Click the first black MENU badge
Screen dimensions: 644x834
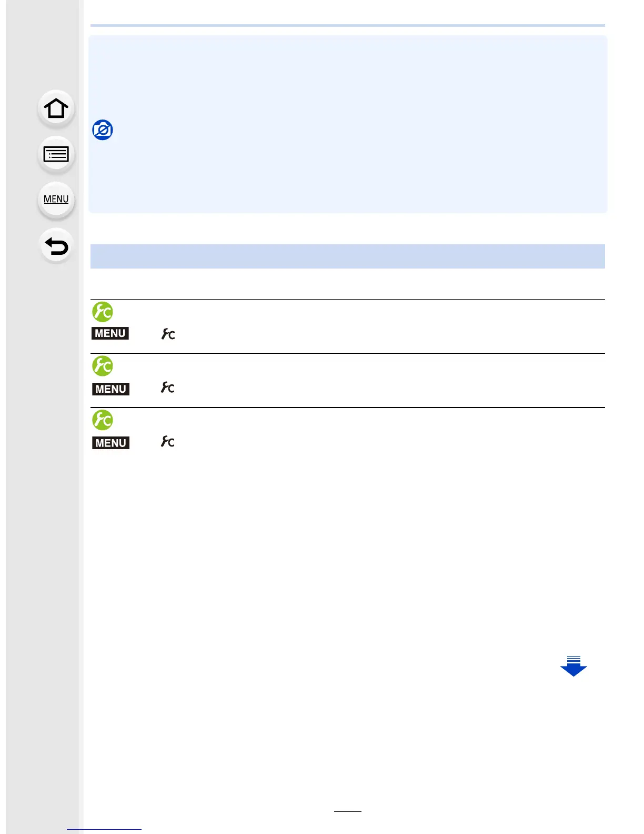coord(110,333)
